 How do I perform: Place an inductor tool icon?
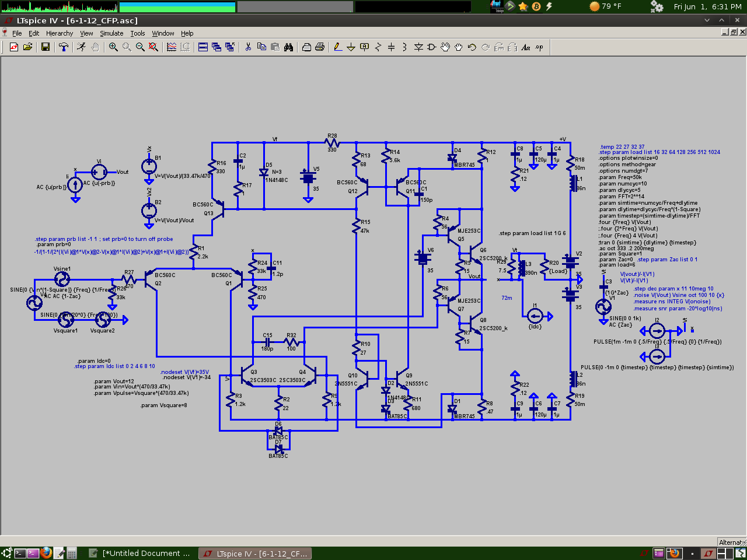click(404, 47)
